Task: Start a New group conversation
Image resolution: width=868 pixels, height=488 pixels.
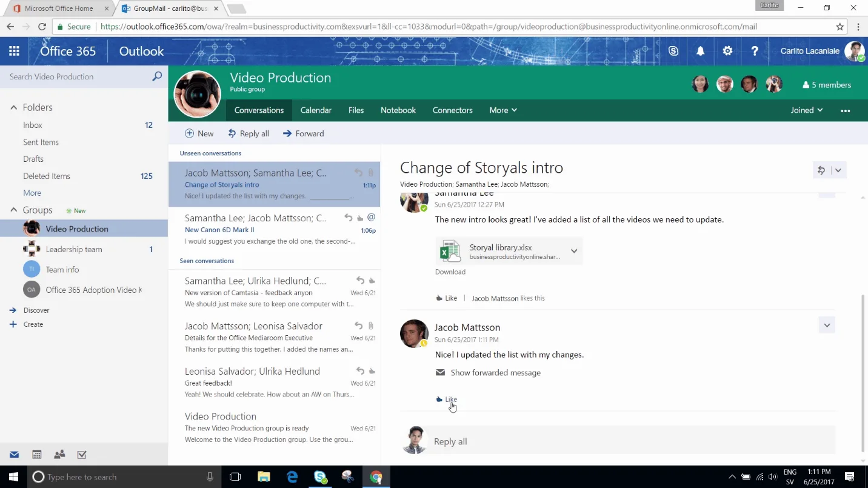Action: (199, 133)
